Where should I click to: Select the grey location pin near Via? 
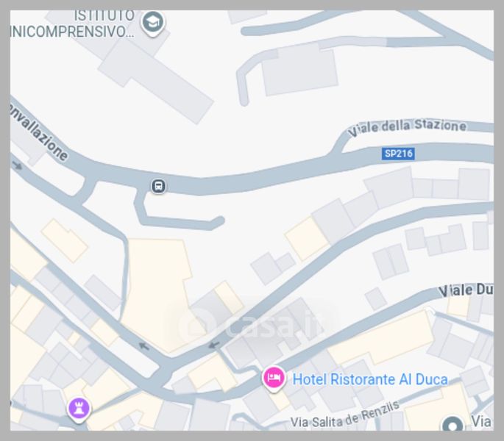point(452,423)
